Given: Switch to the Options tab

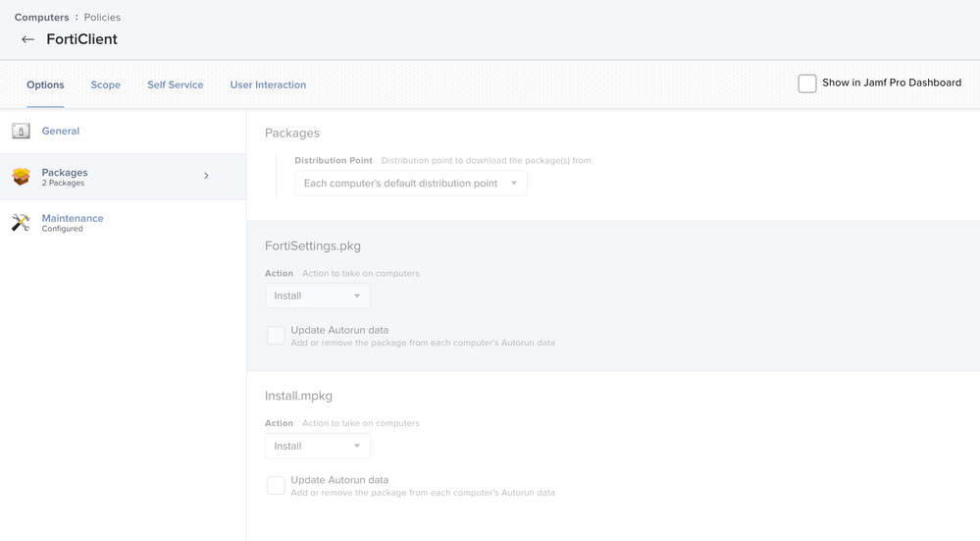Looking at the screenshot, I should pos(45,85).
